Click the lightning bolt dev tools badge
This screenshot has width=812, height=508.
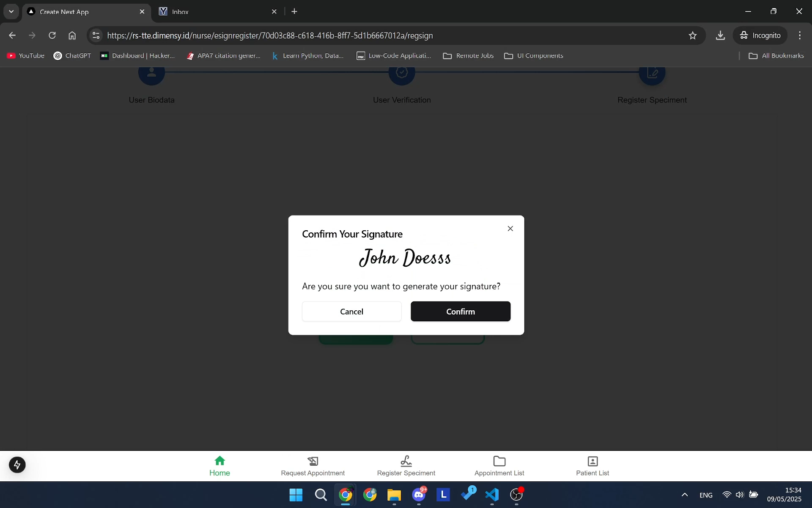click(x=17, y=465)
